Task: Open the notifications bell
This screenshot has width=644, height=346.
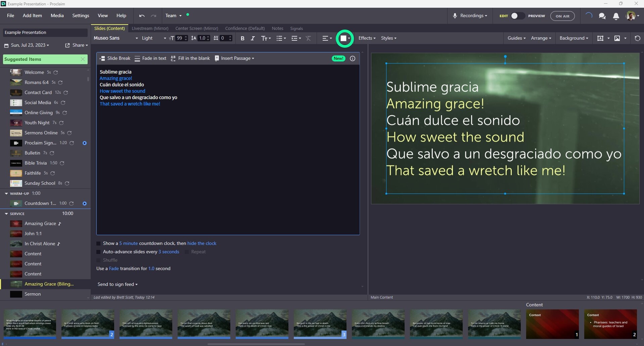Action: [x=616, y=16]
